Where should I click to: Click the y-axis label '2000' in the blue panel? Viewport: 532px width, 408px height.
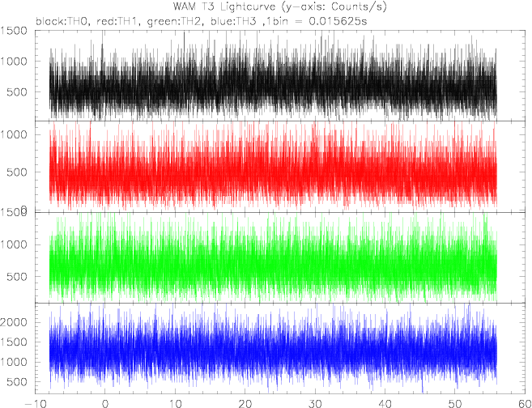point(14,322)
